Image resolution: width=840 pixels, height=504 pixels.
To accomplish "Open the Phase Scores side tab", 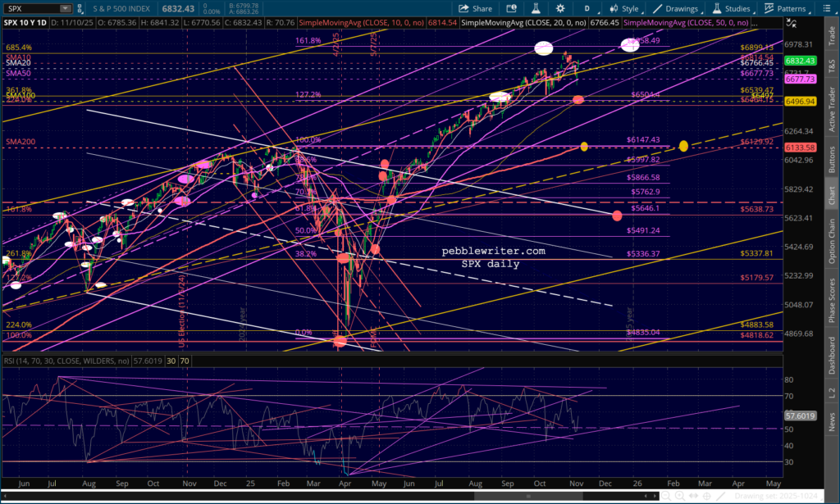I will click(832, 300).
